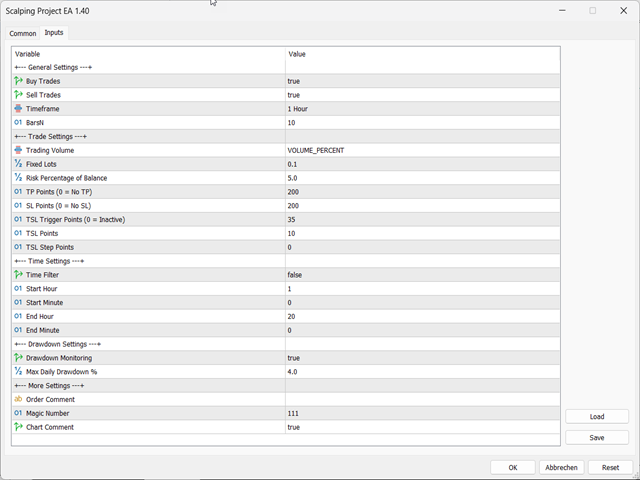Screen dimensions: 640x480
Task: Click the string icon beside Order Comment
Action: [18, 399]
